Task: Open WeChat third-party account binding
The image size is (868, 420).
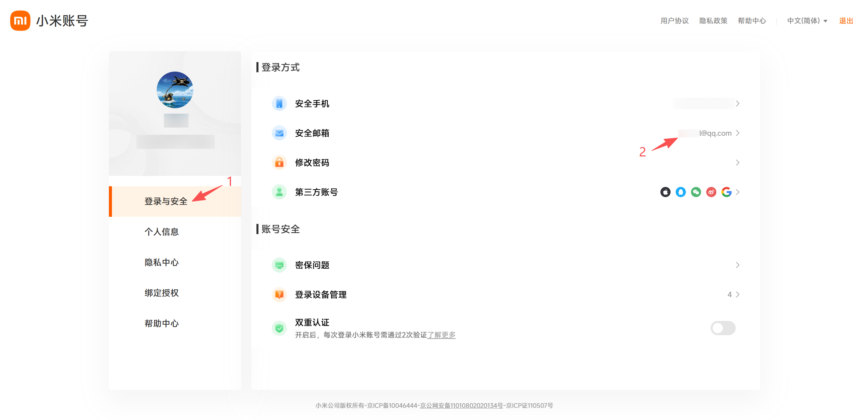Action: click(695, 192)
